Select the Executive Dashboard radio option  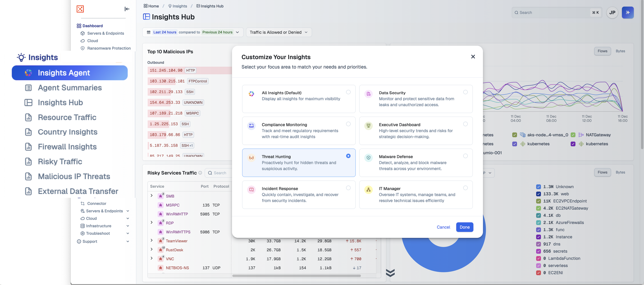click(465, 124)
